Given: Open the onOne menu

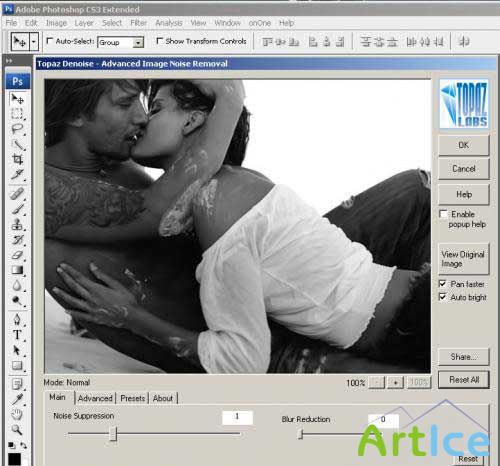Looking at the screenshot, I should click(x=260, y=23).
